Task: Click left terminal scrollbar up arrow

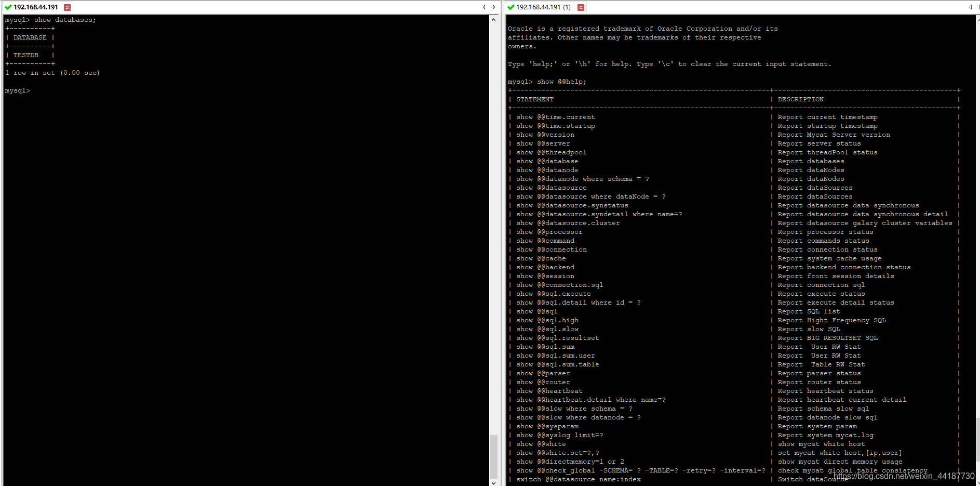Action: point(493,19)
